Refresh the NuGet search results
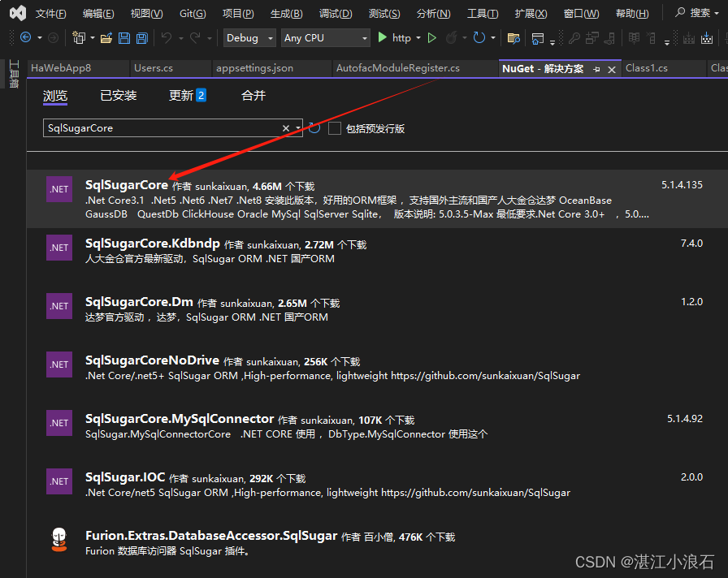The width and height of the screenshot is (728, 578). click(314, 128)
